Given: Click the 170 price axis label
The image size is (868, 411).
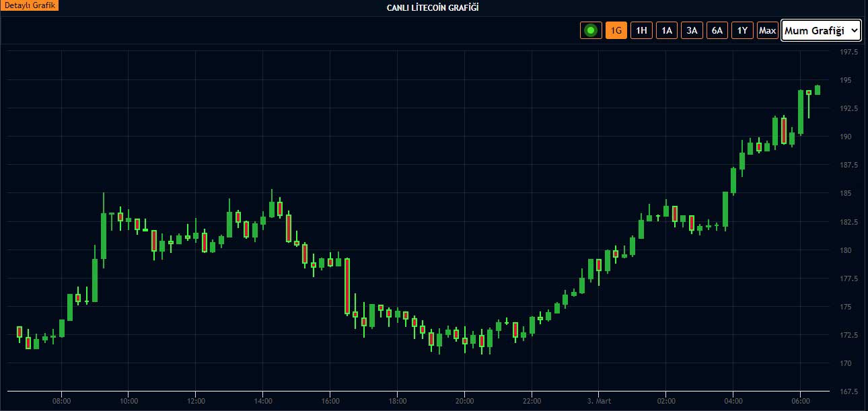Looking at the screenshot, I should (x=846, y=363).
